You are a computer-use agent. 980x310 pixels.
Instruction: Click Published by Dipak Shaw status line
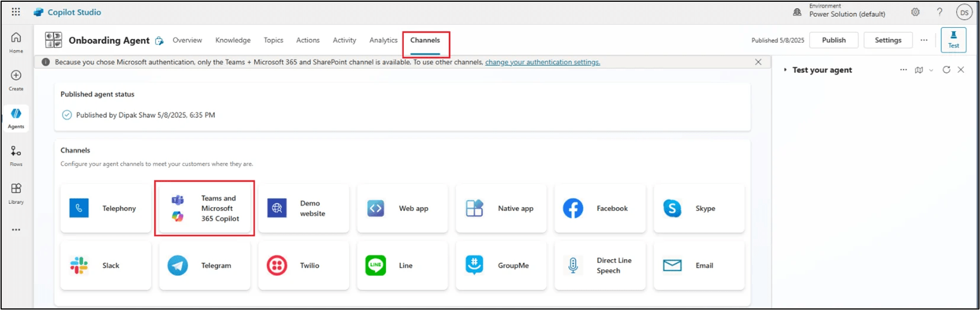(145, 115)
